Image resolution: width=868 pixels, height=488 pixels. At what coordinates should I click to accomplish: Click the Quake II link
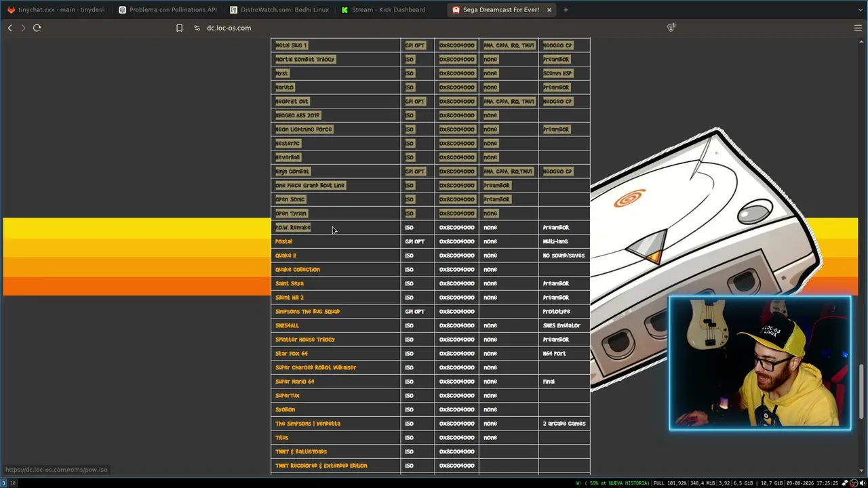285,256
